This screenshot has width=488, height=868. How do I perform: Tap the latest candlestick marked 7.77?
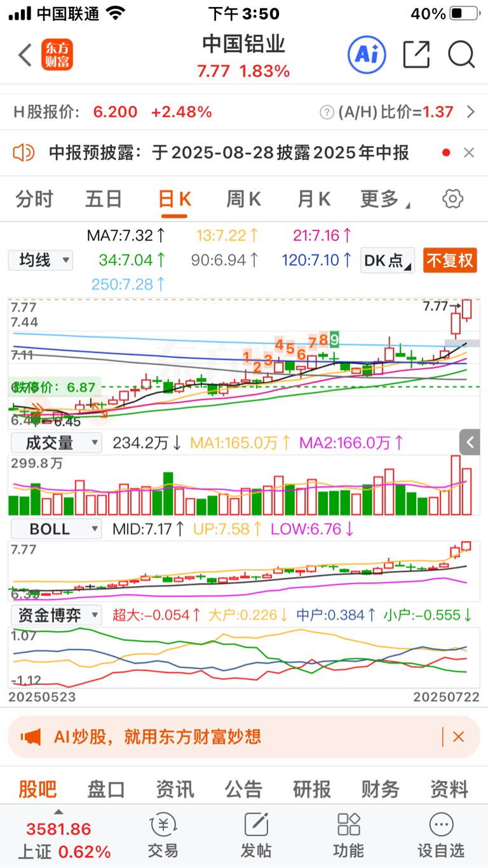coord(468,309)
